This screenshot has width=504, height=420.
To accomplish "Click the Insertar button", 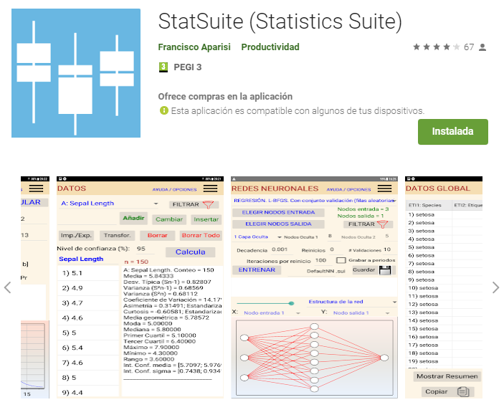I will pyautogui.click(x=206, y=219).
